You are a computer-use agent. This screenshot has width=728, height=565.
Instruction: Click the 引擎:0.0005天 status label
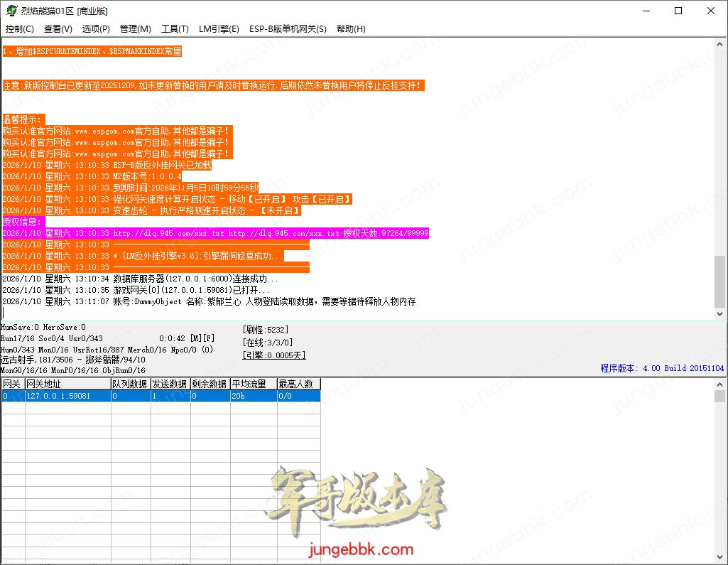pos(273,355)
